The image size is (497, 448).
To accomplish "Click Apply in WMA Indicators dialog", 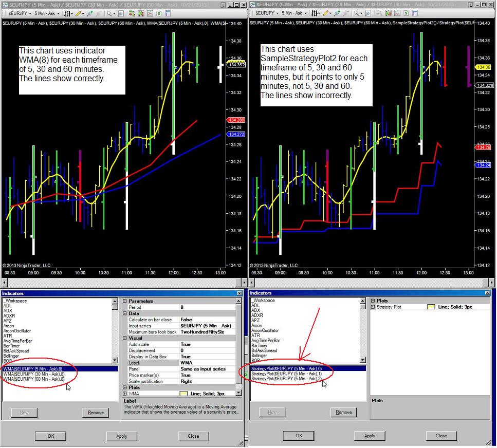I will pyautogui.click(x=121, y=436).
